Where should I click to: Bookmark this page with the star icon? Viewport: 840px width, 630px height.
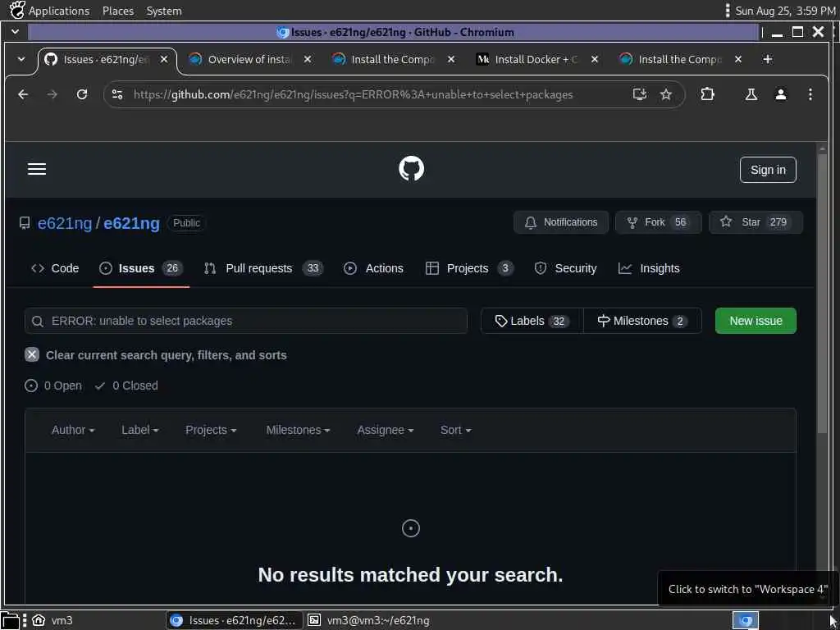tap(666, 95)
